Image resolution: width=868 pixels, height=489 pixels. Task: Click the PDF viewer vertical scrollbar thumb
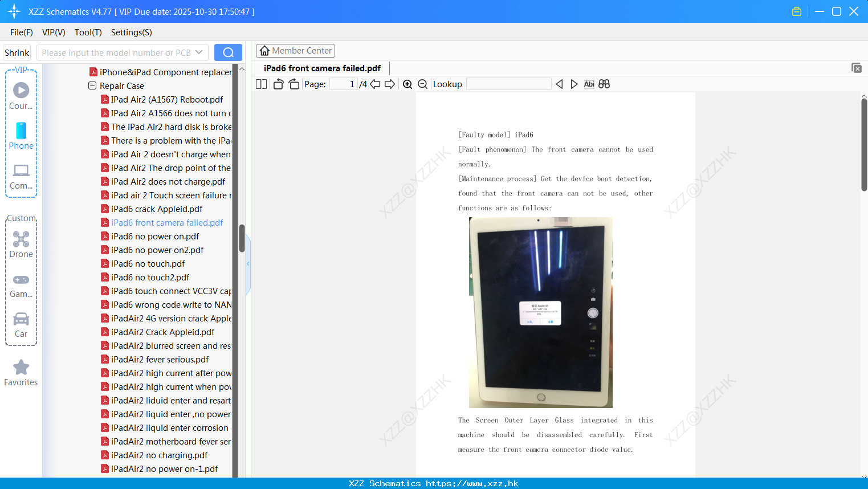(x=864, y=145)
